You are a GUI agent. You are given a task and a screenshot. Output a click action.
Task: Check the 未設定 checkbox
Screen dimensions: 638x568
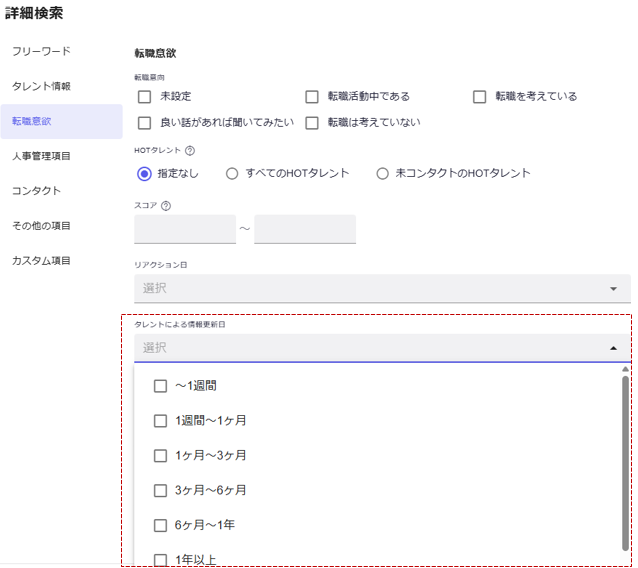[x=145, y=97]
